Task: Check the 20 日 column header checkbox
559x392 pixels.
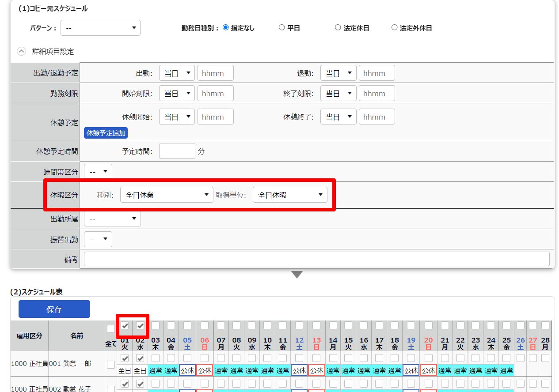Action: 428,325
